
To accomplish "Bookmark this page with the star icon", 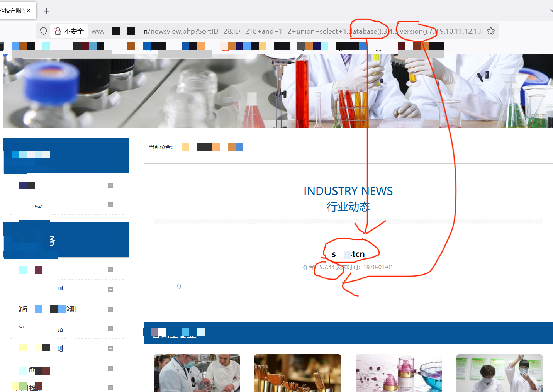I will pos(490,31).
